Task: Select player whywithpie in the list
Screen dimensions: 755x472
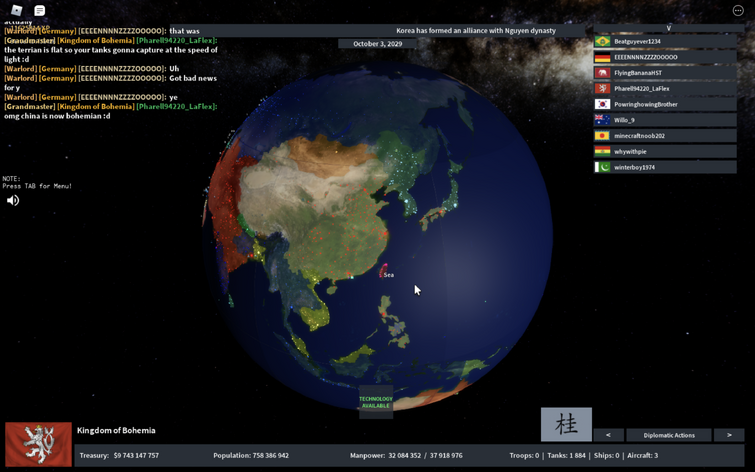Action: pyautogui.click(x=665, y=152)
